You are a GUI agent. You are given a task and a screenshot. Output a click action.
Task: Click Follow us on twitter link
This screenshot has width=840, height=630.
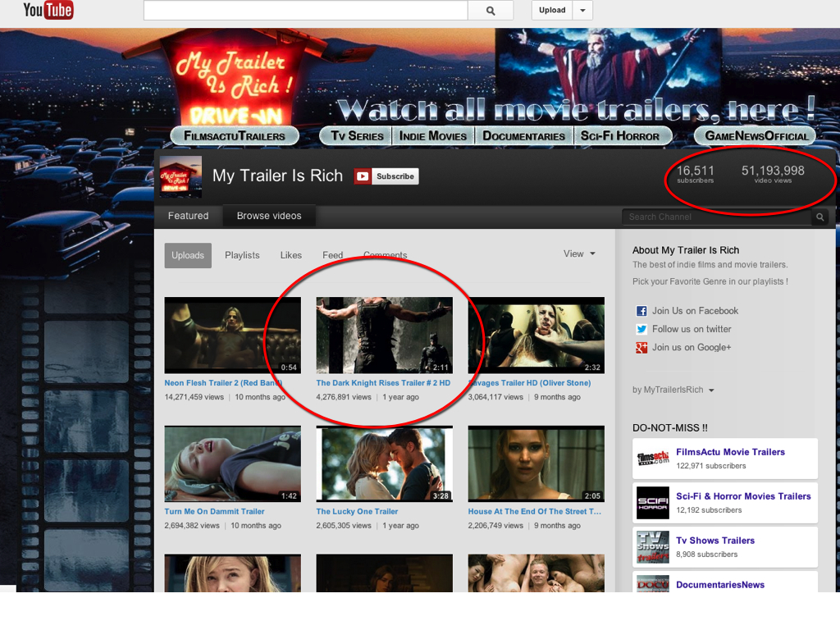pos(691,329)
